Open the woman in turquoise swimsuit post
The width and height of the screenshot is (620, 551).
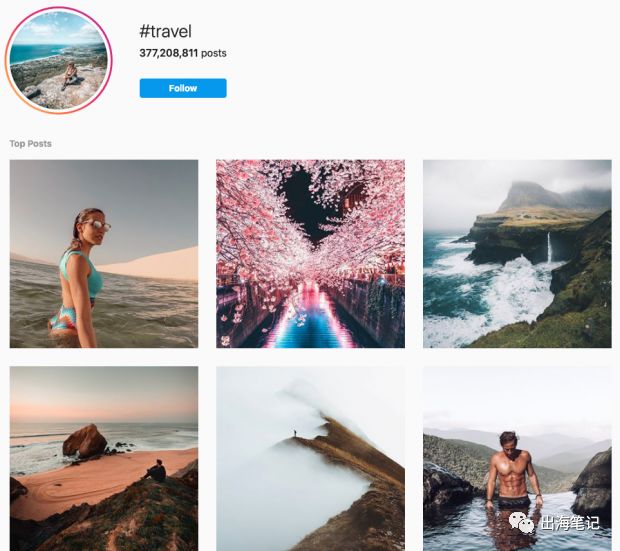pos(104,254)
